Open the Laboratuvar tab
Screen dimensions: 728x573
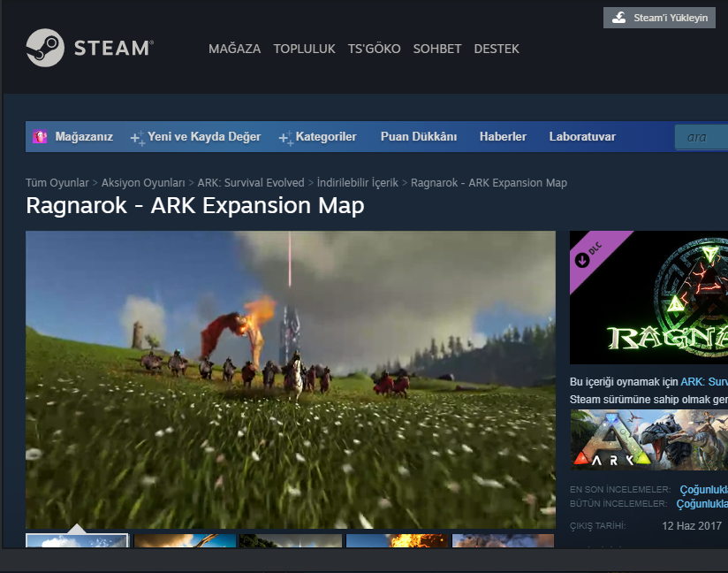click(582, 137)
